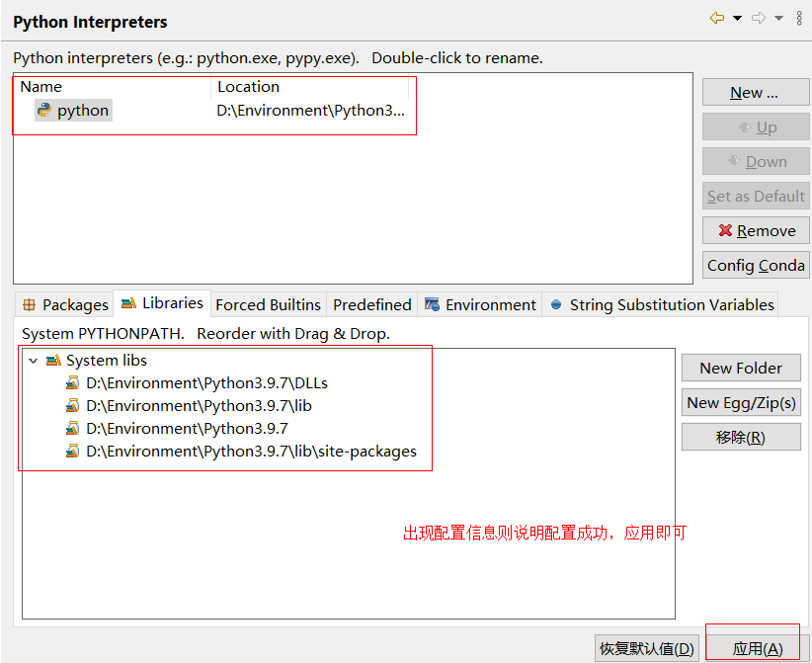This screenshot has width=812, height=663.
Task: Switch to the Environment tab
Action: [x=480, y=304]
